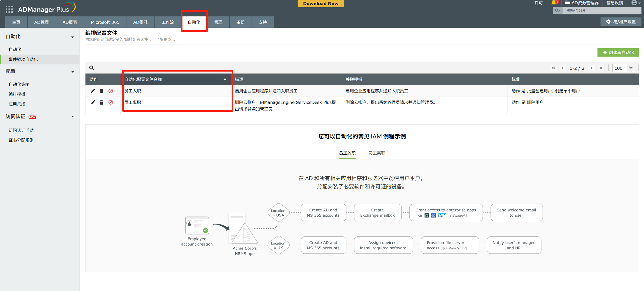Viewport: 644px width, 291px height.
Task: Delete the 员工离职 profile using trash icon
Action: tap(101, 102)
